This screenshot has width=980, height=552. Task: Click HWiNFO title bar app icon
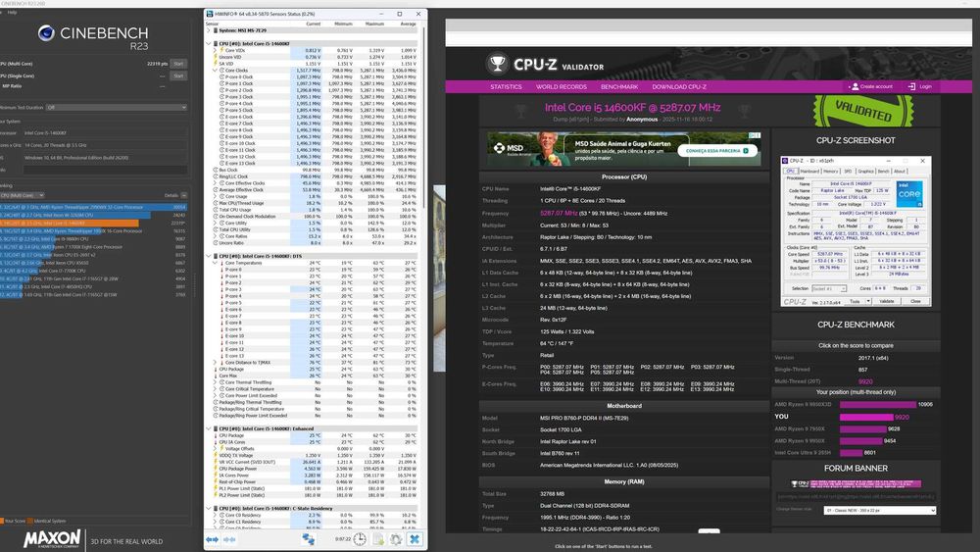click(x=210, y=14)
